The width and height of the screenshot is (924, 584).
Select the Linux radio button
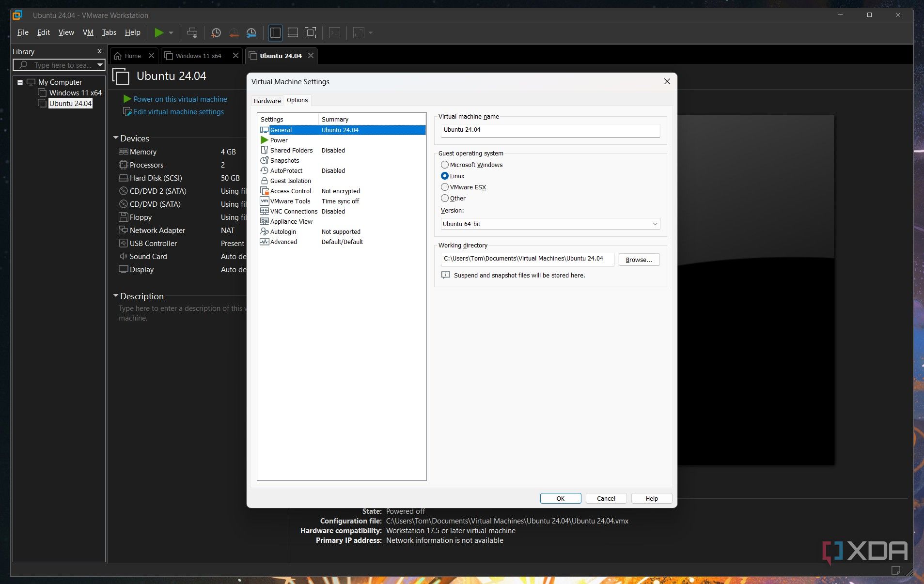pyautogui.click(x=444, y=176)
